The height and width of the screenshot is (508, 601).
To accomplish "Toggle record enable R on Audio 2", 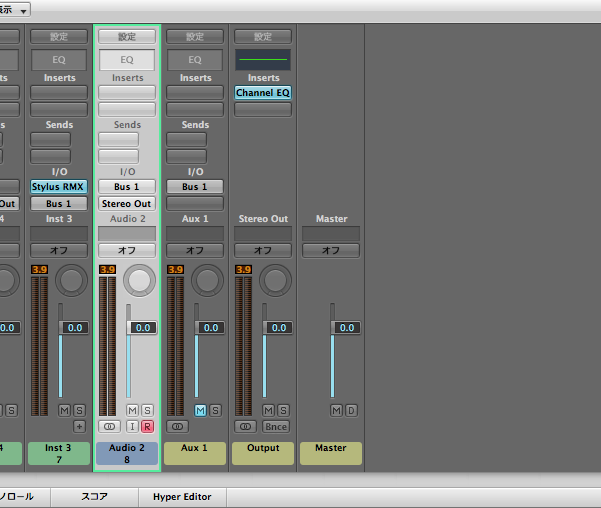I will [147, 426].
